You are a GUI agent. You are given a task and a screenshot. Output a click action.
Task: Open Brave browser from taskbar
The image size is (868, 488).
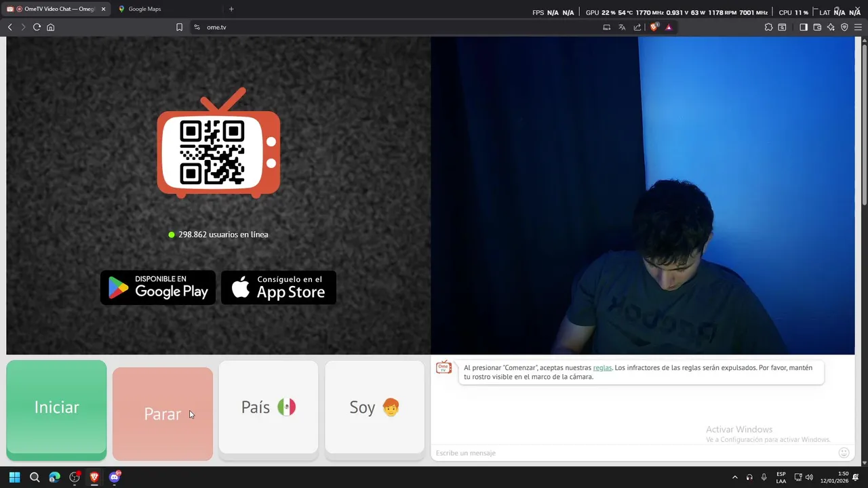click(94, 477)
